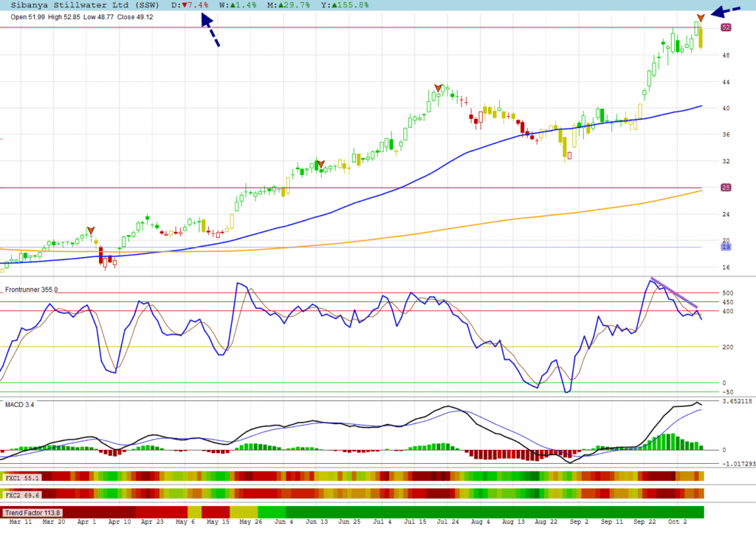Click the Trend Factor 113.8 label
The image size is (756, 543).
click(33, 512)
